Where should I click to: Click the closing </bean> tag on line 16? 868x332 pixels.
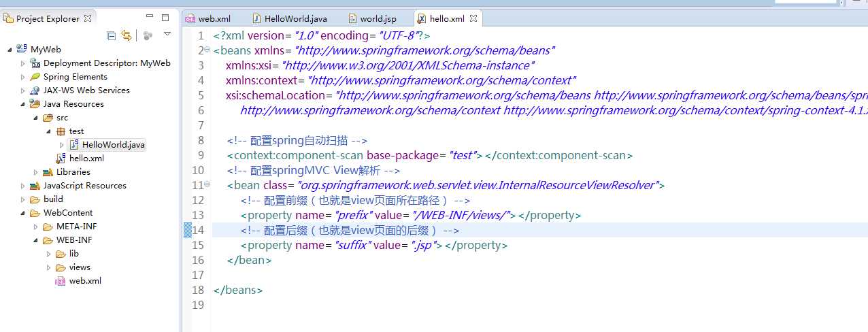(x=250, y=260)
